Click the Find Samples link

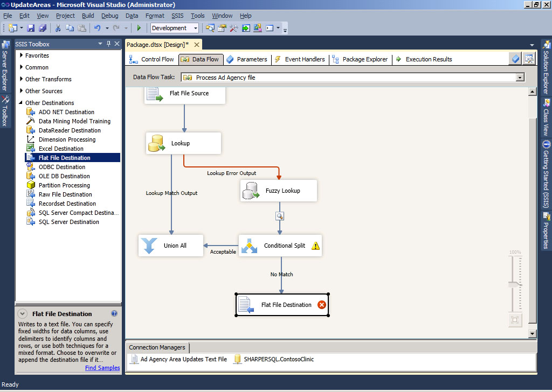click(x=102, y=368)
